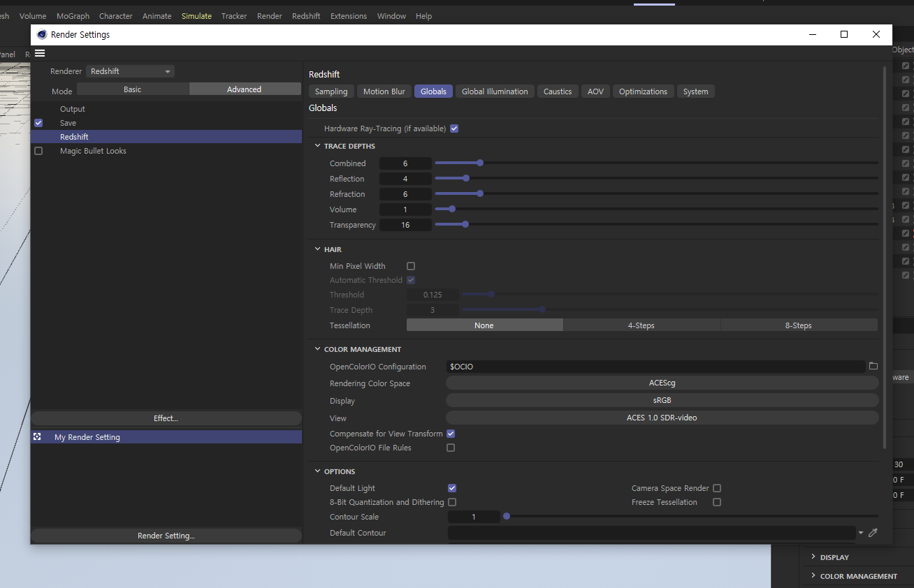The height and width of the screenshot is (588, 914).
Task: Enable Camera Space Render checkbox
Action: (x=717, y=488)
